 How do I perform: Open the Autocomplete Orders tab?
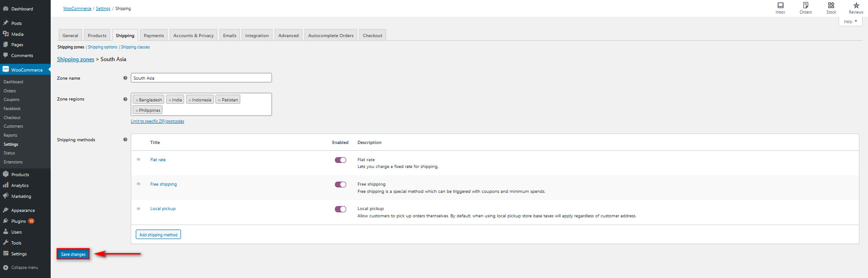pyautogui.click(x=331, y=35)
